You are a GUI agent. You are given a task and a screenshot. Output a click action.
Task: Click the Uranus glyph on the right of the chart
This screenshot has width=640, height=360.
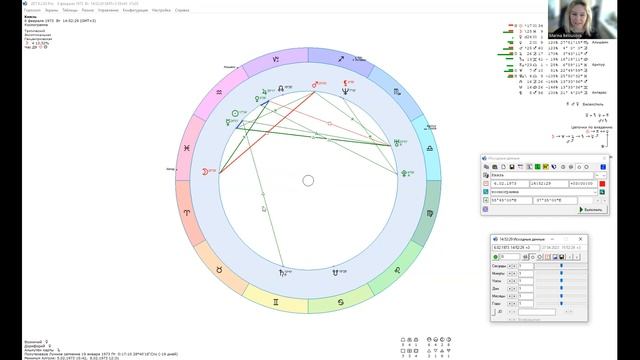point(396,143)
